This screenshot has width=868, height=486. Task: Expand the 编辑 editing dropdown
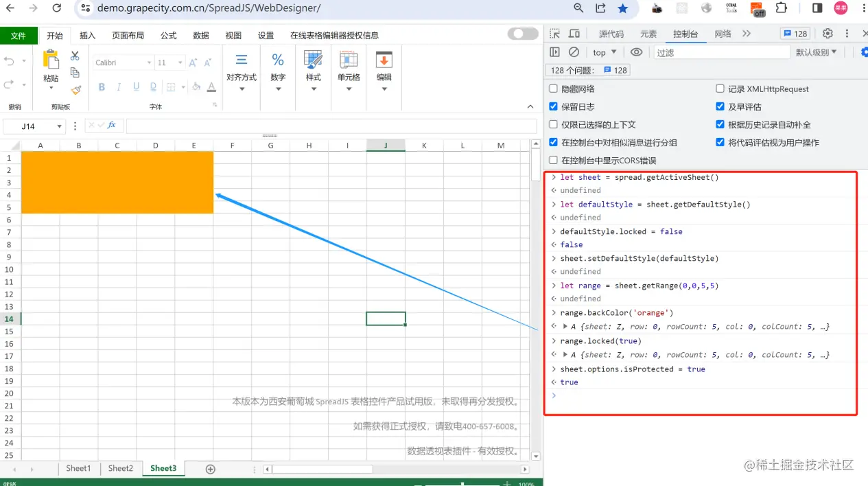pos(384,88)
